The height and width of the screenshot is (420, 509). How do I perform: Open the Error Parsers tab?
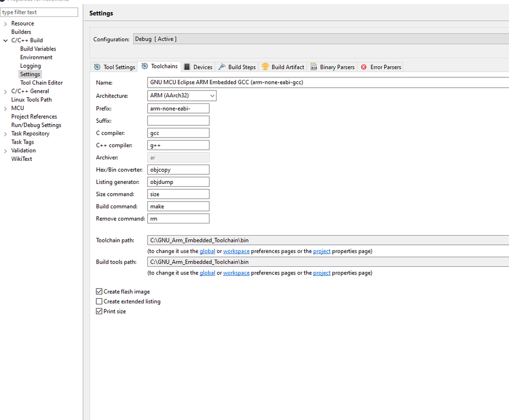tap(381, 67)
